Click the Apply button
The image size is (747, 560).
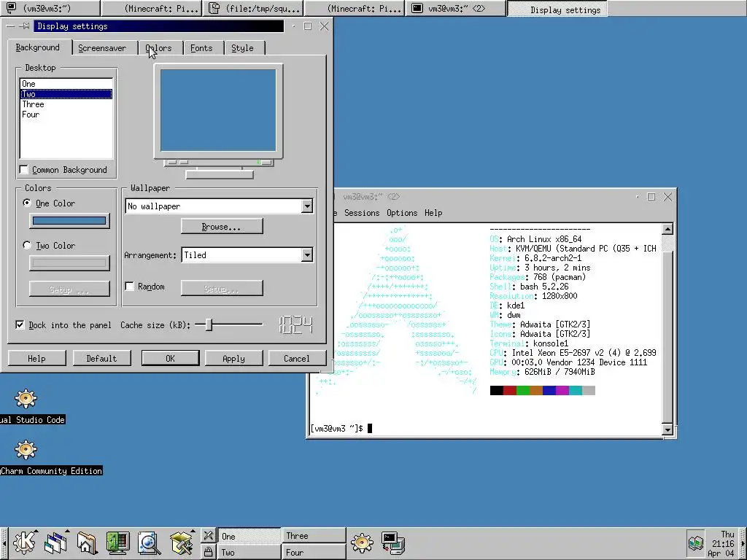point(233,358)
